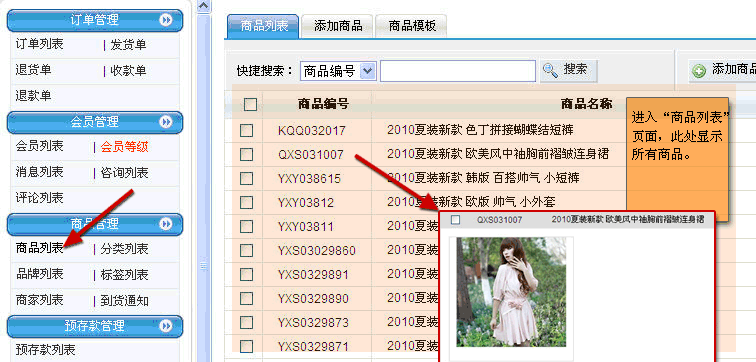Click product code YXY03812
Image resolution: width=756 pixels, height=362 pixels.
pyautogui.click(x=306, y=202)
